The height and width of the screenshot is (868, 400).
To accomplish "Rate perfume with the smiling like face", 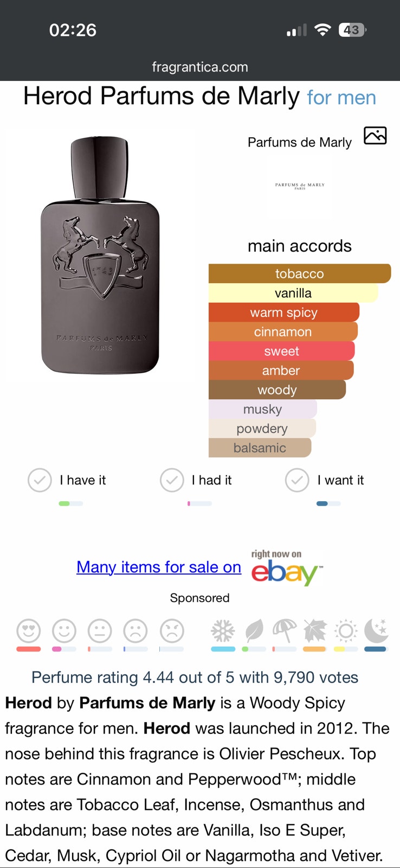I will click(64, 631).
